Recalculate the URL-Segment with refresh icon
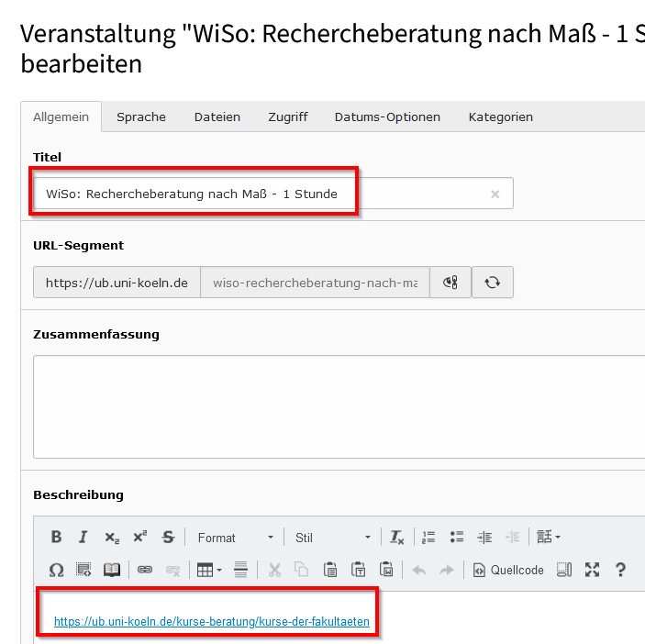645x644 pixels. pyautogui.click(x=493, y=283)
